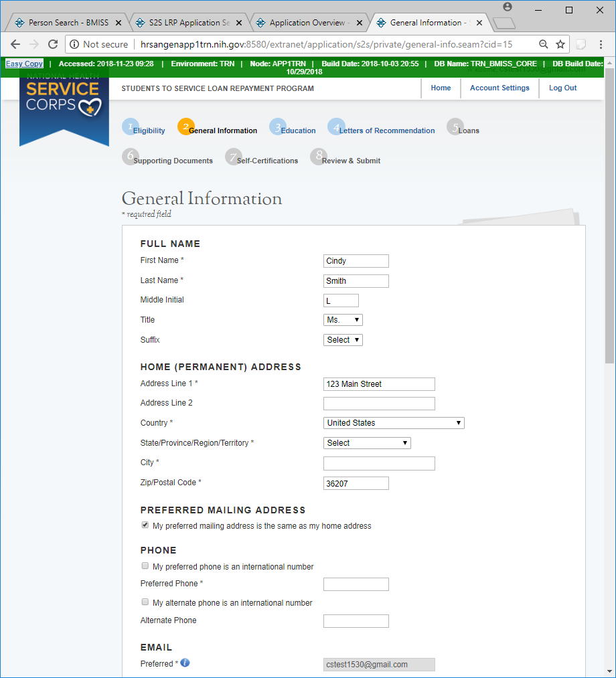Switch to the Person Search - BMISS tab
The height and width of the screenshot is (678, 616).
68,23
